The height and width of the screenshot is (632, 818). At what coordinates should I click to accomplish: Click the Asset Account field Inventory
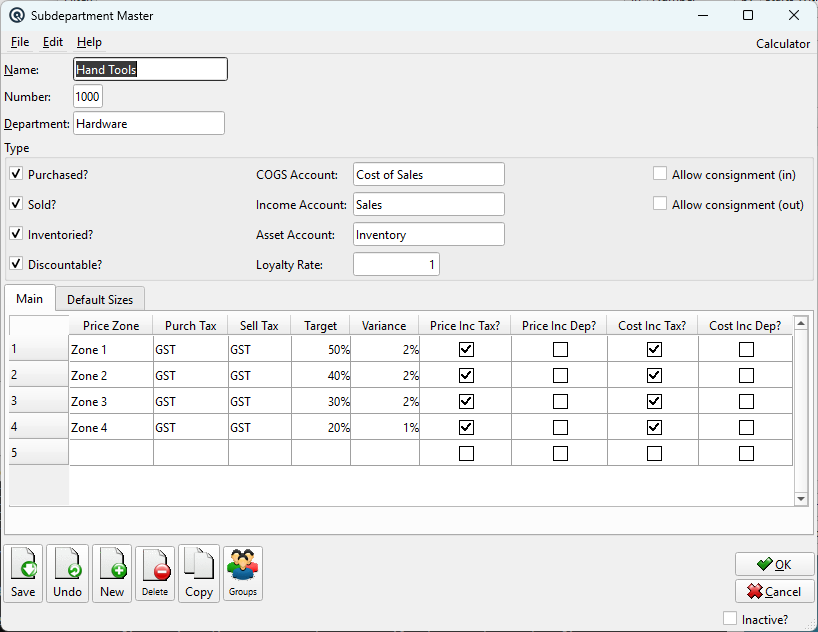[x=429, y=234]
